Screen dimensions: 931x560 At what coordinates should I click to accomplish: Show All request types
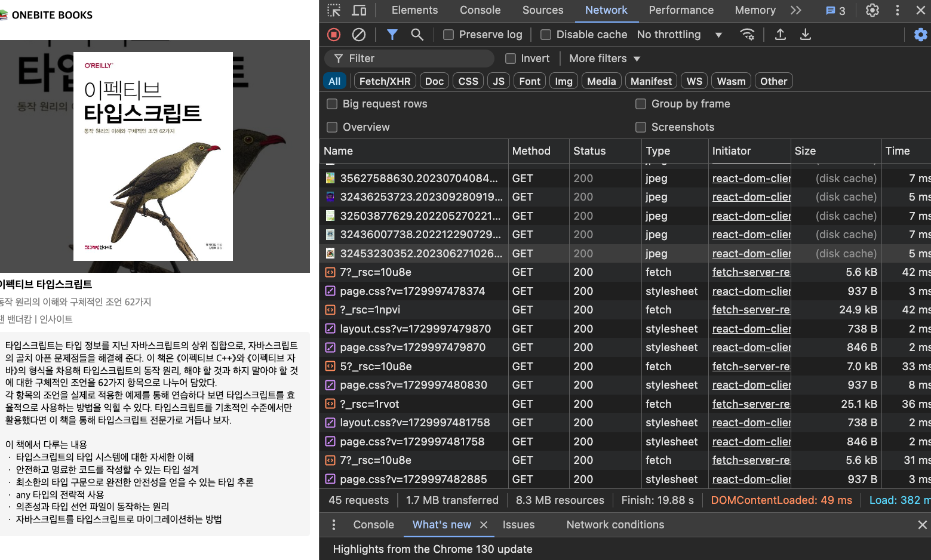334,81
